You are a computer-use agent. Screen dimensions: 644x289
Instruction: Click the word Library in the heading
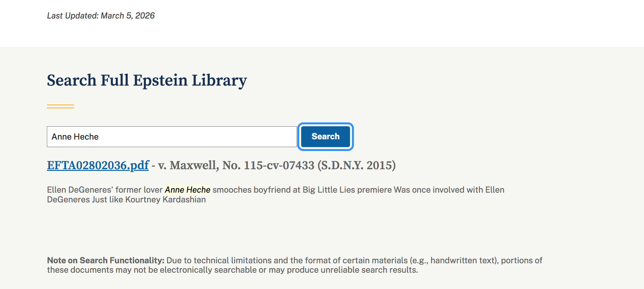[x=219, y=80]
